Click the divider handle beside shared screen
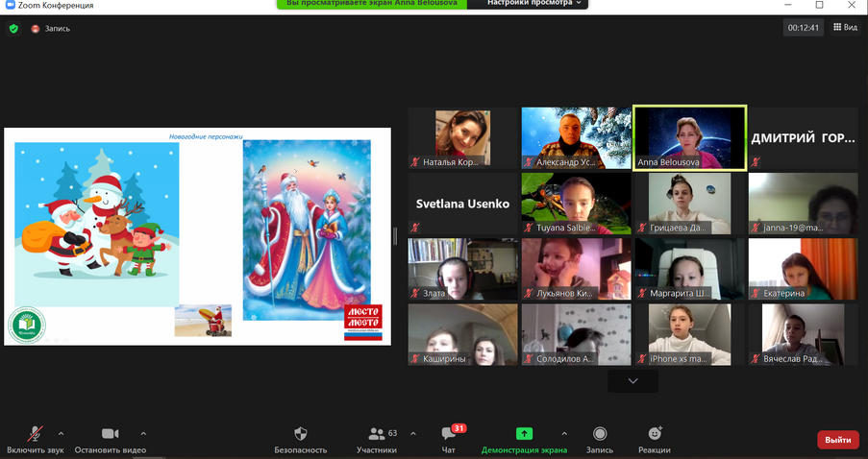Image resolution: width=868 pixels, height=459 pixels. click(x=395, y=236)
